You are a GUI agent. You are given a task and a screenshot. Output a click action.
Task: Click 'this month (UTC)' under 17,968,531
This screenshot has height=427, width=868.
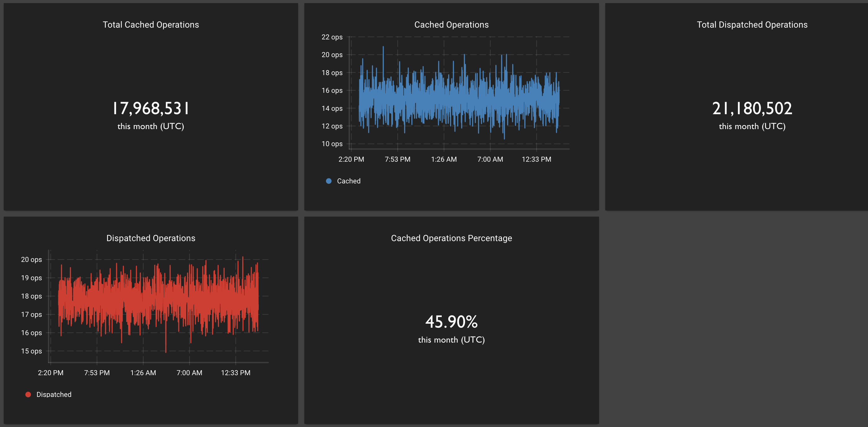(151, 126)
